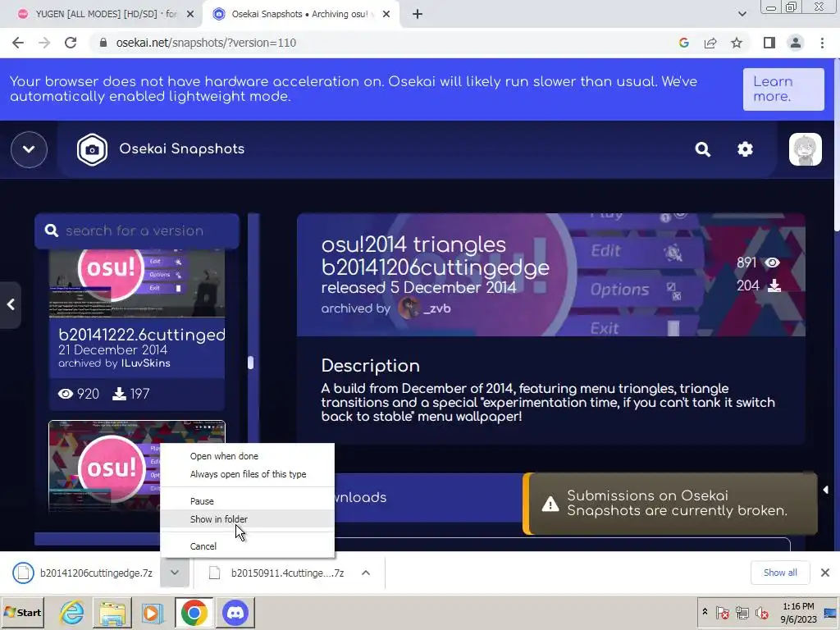Click the version list scrollbar handle
This screenshot has width=840, height=630.
(250, 363)
